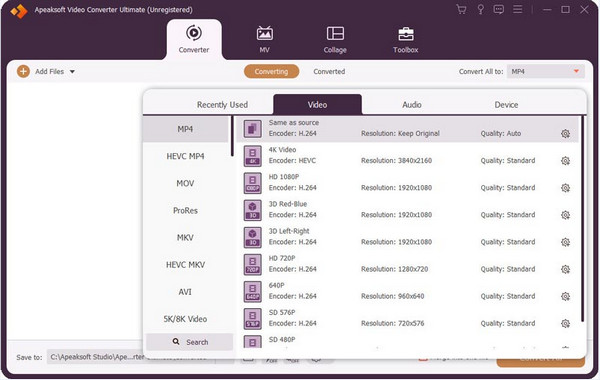Screen dimensions: 600x380
Task: Choose HEVC MKV format
Action: click(x=186, y=265)
